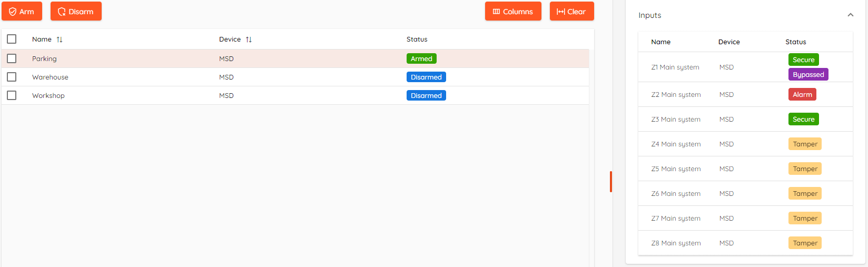Click the Bypassed badge on Z1 Main system
Image resolution: width=868 pixels, height=267 pixels.
[x=808, y=74]
